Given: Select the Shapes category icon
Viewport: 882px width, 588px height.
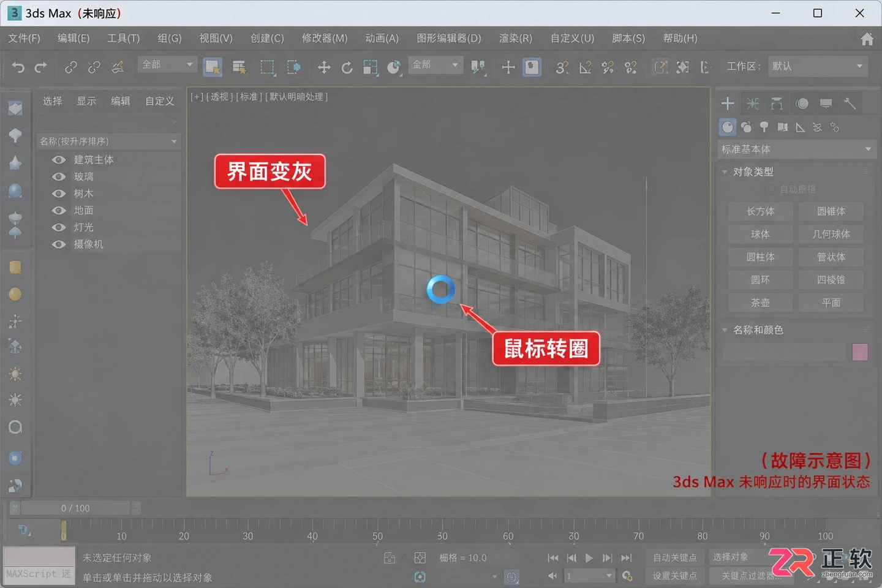Looking at the screenshot, I should pyautogui.click(x=746, y=127).
